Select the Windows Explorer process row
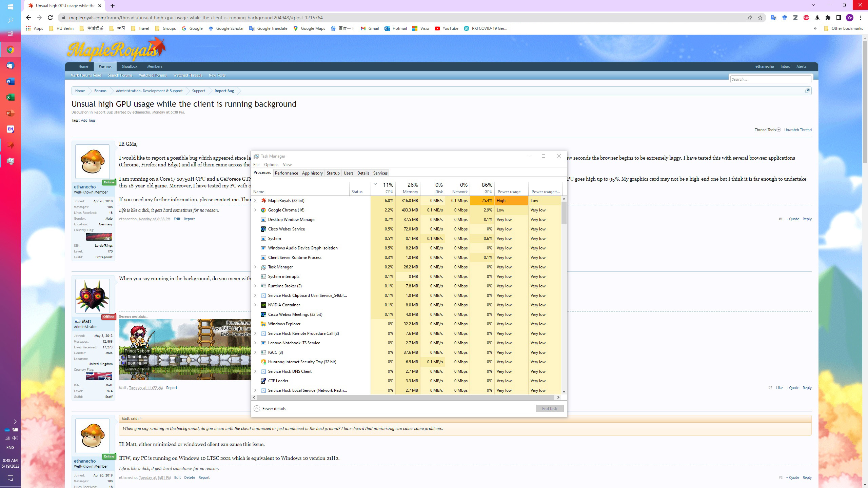 407,324
